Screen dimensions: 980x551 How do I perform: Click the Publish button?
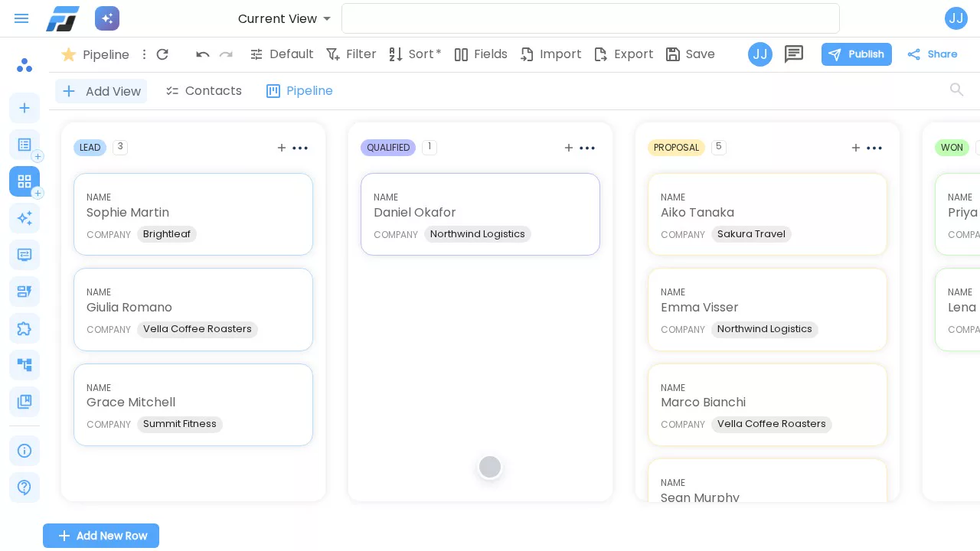857,54
